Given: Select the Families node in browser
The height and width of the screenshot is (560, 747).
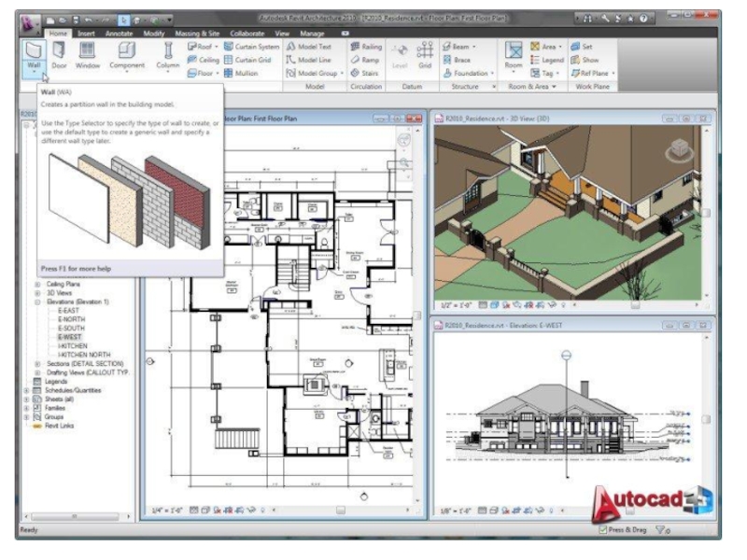Looking at the screenshot, I should tap(55, 408).
